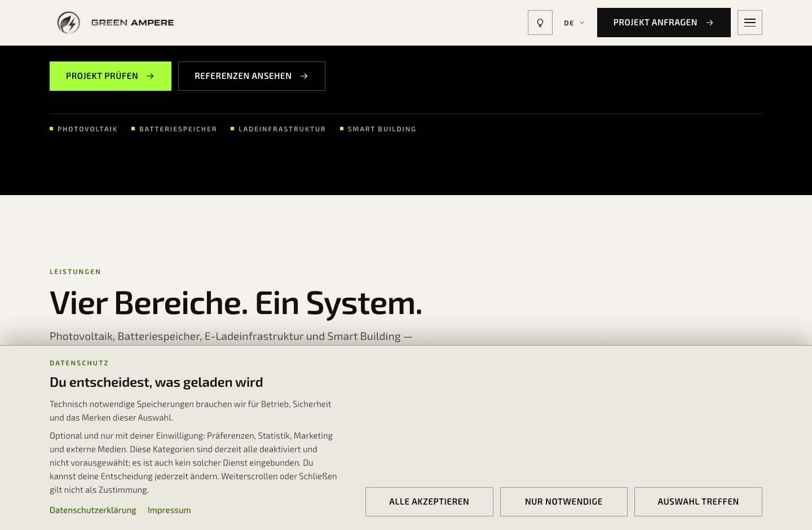Click the Datenschutz banner label
The width and height of the screenshot is (812, 530).
(79, 363)
